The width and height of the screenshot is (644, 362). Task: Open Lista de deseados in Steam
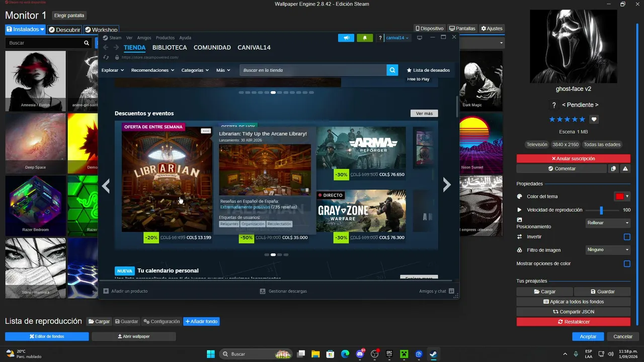428,70
